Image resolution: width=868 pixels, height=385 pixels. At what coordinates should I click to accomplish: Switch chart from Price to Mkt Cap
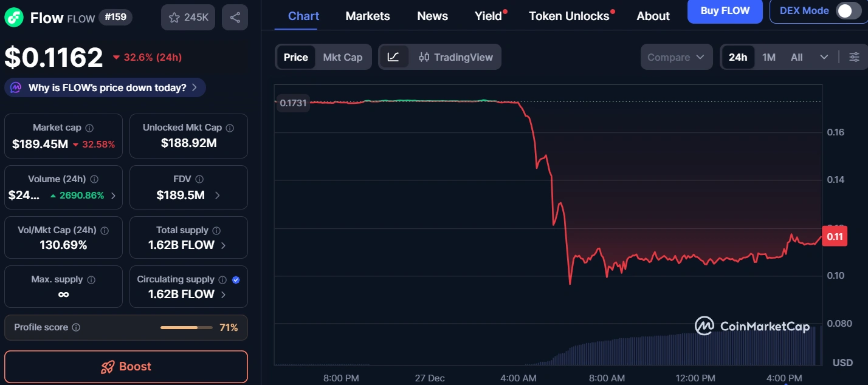(343, 56)
